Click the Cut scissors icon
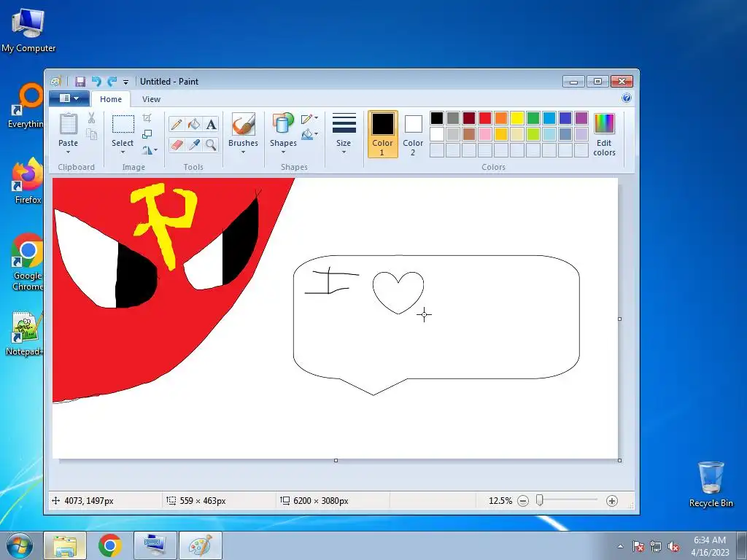The image size is (747, 560). [x=91, y=118]
